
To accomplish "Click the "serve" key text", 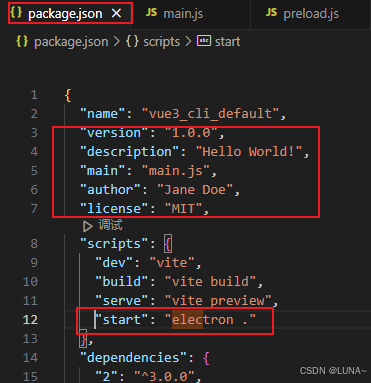I will tap(122, 301).
